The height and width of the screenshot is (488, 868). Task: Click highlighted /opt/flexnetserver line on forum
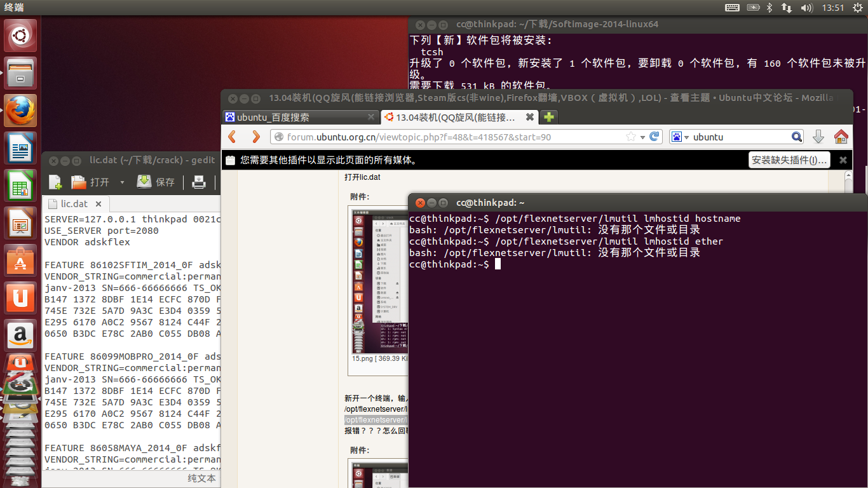pos(376,420)
